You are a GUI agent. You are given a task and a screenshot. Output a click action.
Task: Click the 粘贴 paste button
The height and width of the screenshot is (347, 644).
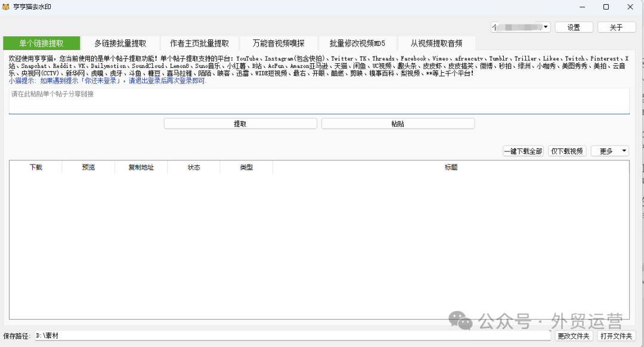398,123
